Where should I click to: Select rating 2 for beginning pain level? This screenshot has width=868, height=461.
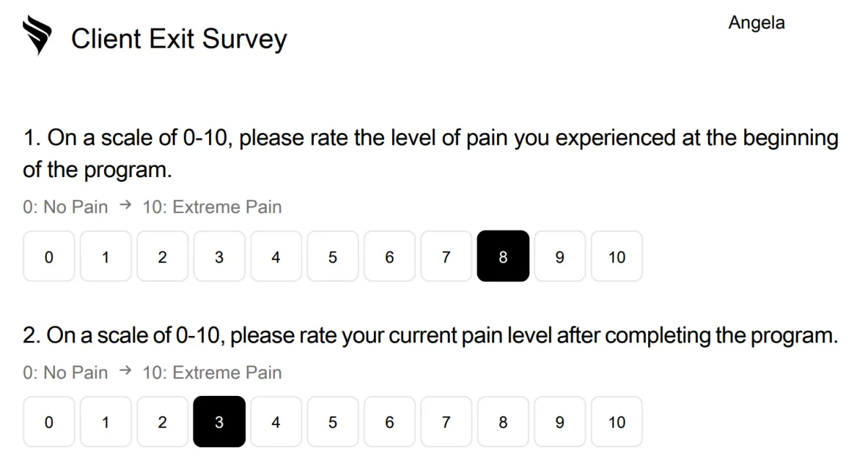tap(163, 257)
